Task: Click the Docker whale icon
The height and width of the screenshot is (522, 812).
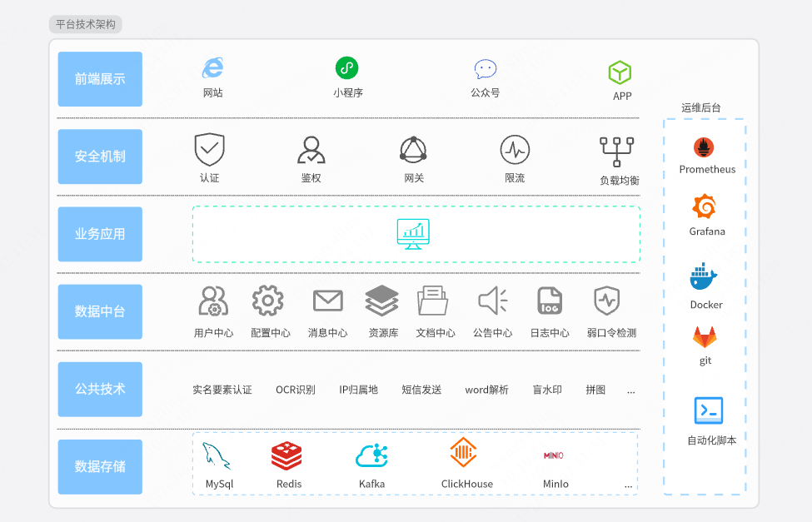Action: [703, 276]
